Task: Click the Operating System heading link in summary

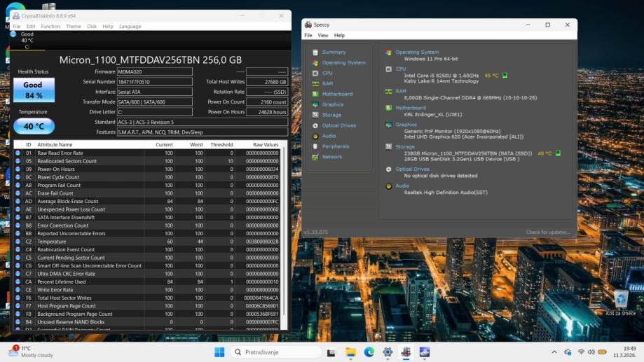Action: click(x=417, y=52)
